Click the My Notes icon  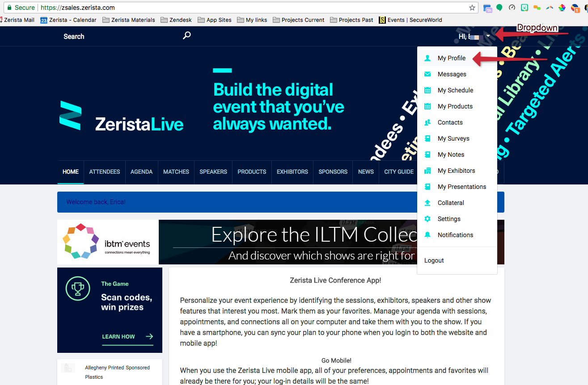[x=427, y=155]
